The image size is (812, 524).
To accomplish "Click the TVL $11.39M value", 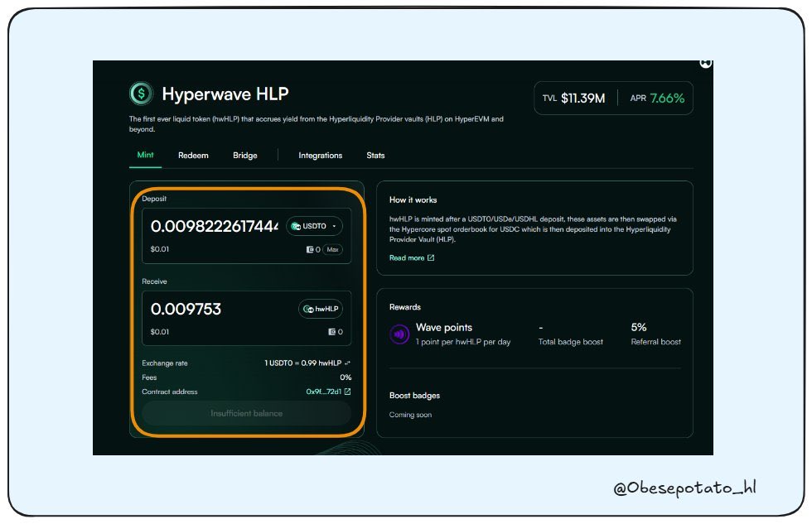I will 582,98.
